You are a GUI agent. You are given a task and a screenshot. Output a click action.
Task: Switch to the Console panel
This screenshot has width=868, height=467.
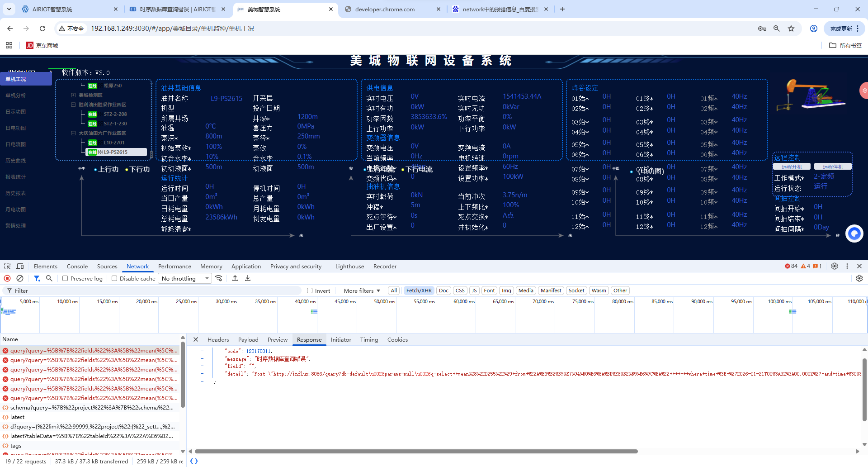coord(77,266)
